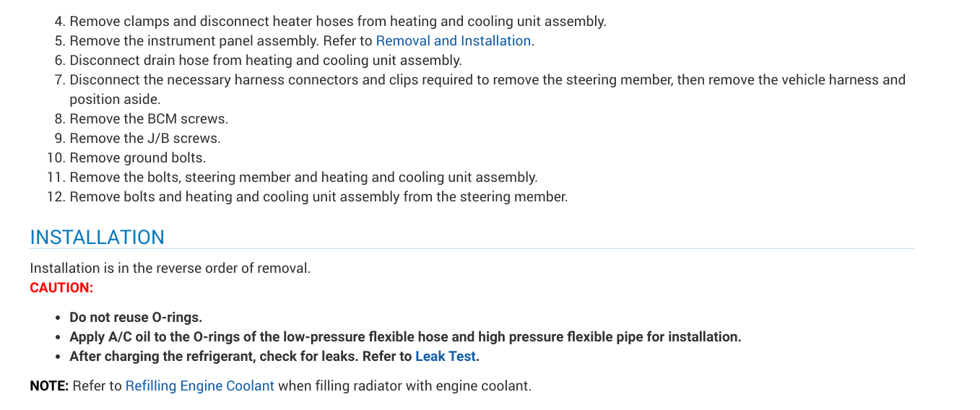
Task: Click the 'Apply A/C oil' caution bullet
Action: coord(404,337)
